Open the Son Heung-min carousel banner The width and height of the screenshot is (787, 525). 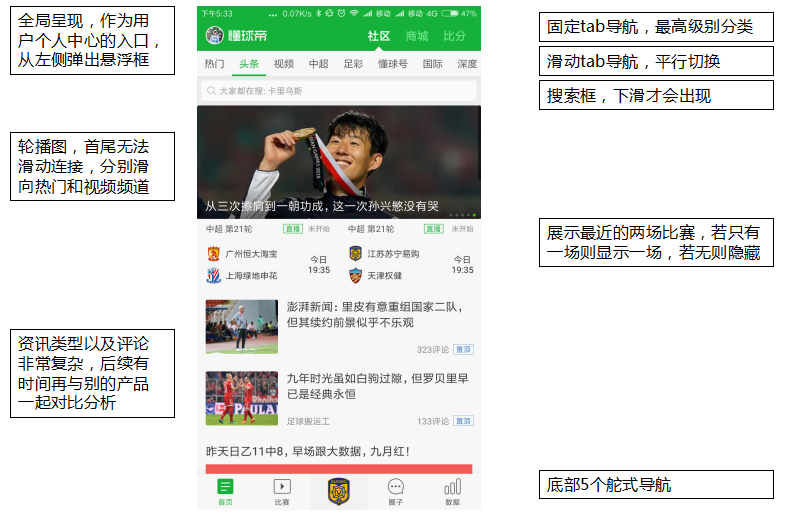coord(339,162)
